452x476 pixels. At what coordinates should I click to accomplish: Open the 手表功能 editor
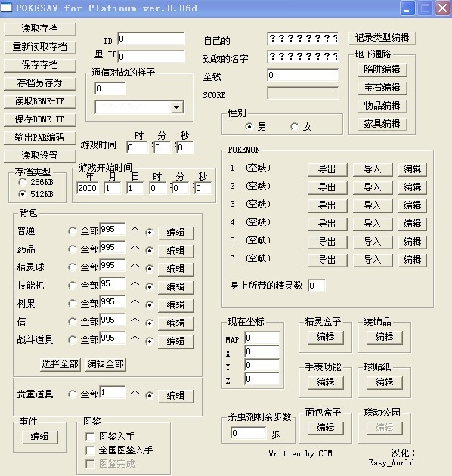(326, 382)
